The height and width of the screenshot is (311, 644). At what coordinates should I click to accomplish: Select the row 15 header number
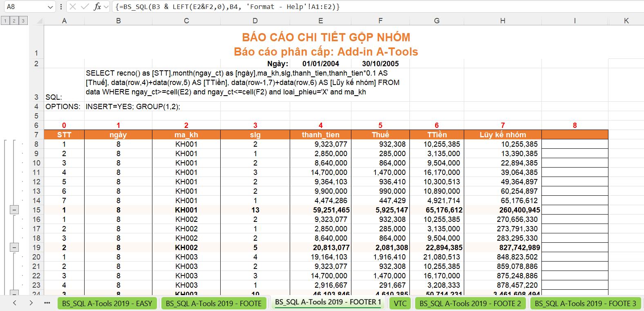[x=36, y=210]
